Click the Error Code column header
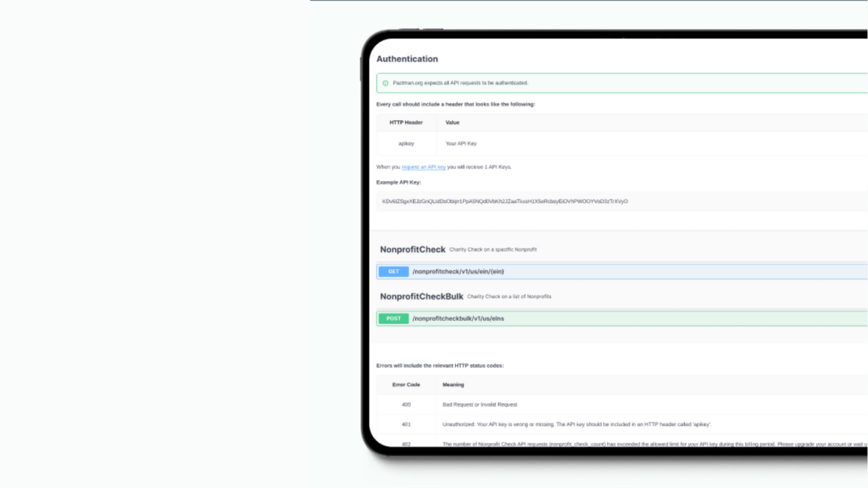Viewport: 868px width, 488px height. click(407, 385)
